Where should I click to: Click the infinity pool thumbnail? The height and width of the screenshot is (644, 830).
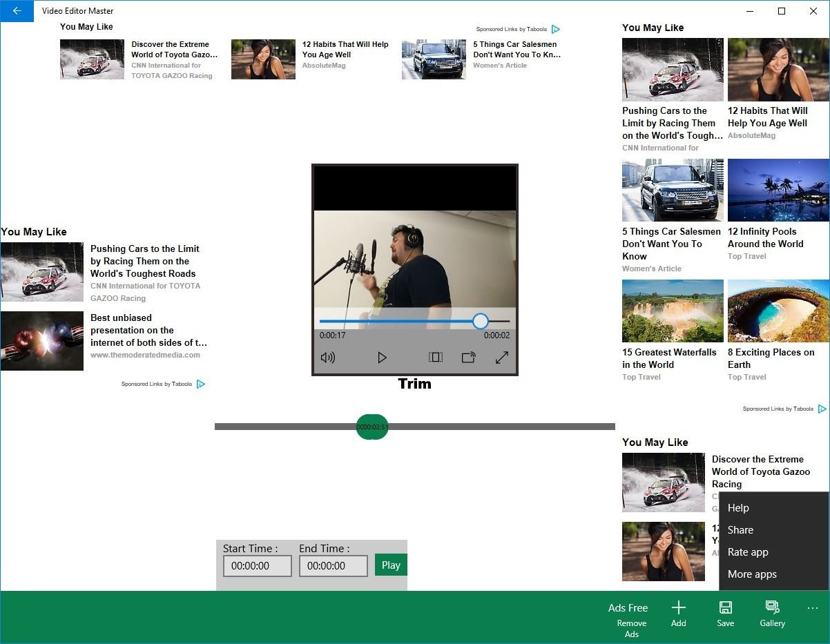pyautogui.click(x=778, y=190)
